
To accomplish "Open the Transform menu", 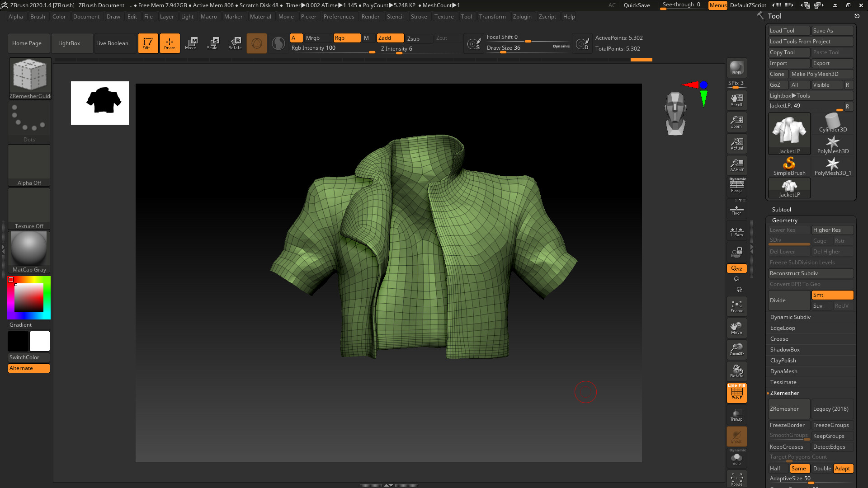I will click(492, 17).
